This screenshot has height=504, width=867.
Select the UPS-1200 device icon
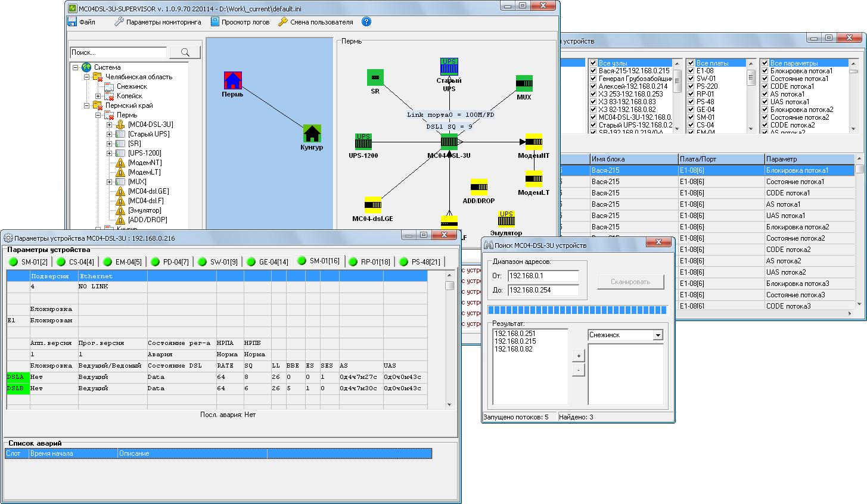pyautogui.click(x=363, y=142)
